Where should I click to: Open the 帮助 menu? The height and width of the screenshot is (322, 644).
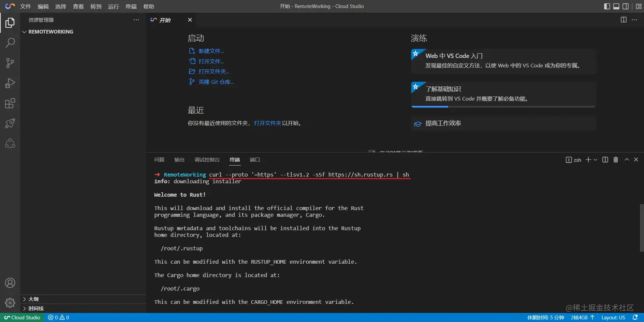coord(149,6)
